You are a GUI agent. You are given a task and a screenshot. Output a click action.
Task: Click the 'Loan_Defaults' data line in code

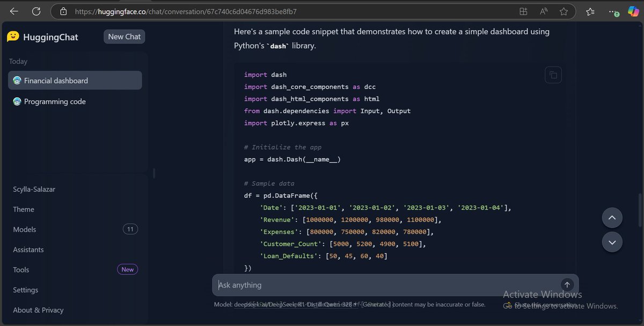324,256
